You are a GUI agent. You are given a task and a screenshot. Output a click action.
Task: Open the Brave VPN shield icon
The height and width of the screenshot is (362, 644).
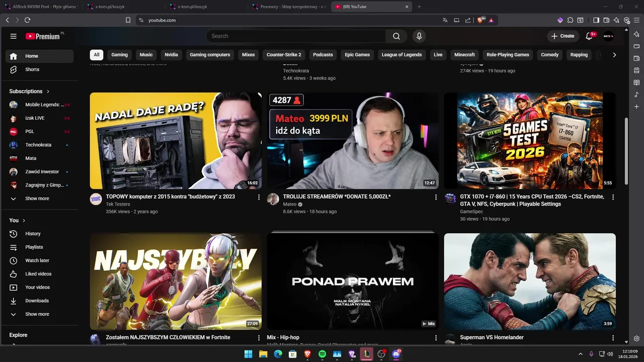pyautogui.click(x=627, y=20)
